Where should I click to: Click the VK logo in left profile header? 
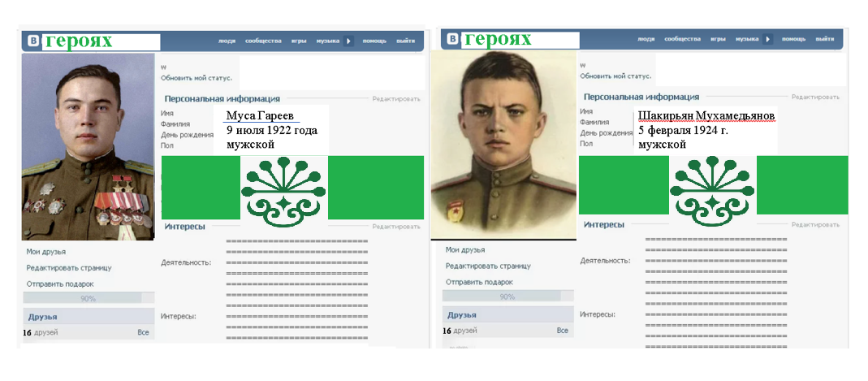(33, 41)
